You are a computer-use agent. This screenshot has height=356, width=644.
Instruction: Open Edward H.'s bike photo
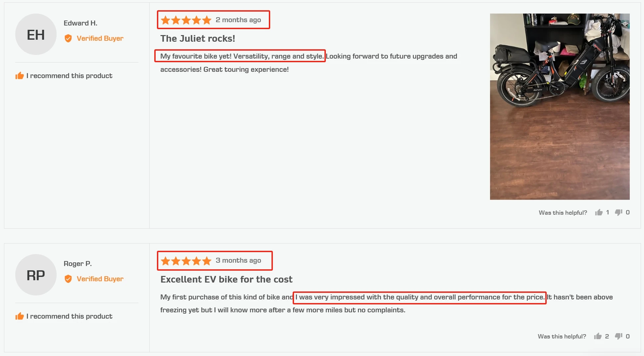[560, 107]
